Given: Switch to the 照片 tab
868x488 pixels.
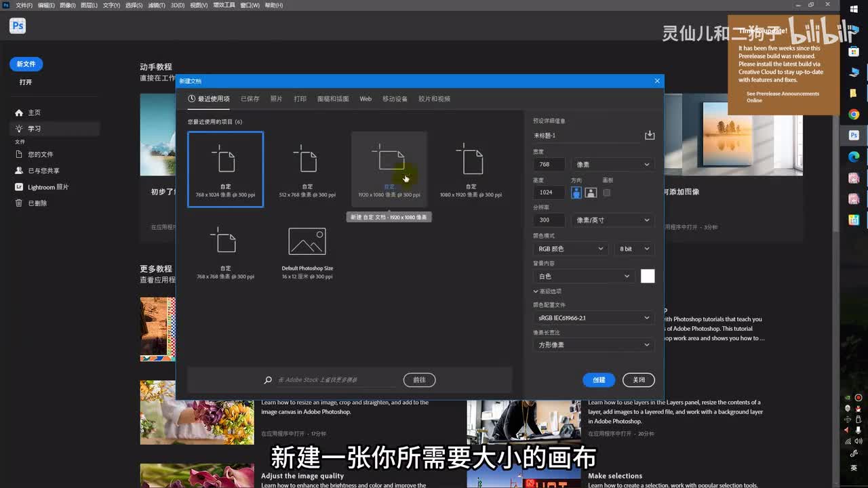Looking at the screenshot, I should (x=276, y=99).
